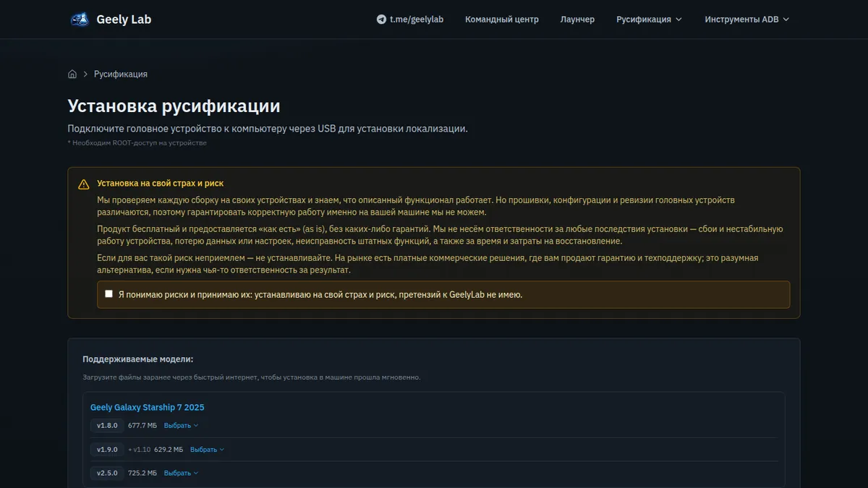Select the v1.8.0 version badge
Screen dimensions: 868x488
107,425
